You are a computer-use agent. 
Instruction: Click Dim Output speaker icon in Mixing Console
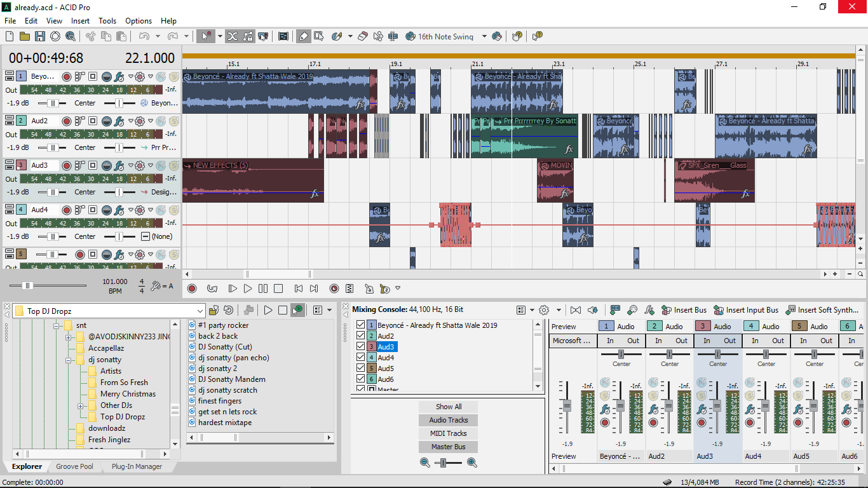[x=593, y=310]
